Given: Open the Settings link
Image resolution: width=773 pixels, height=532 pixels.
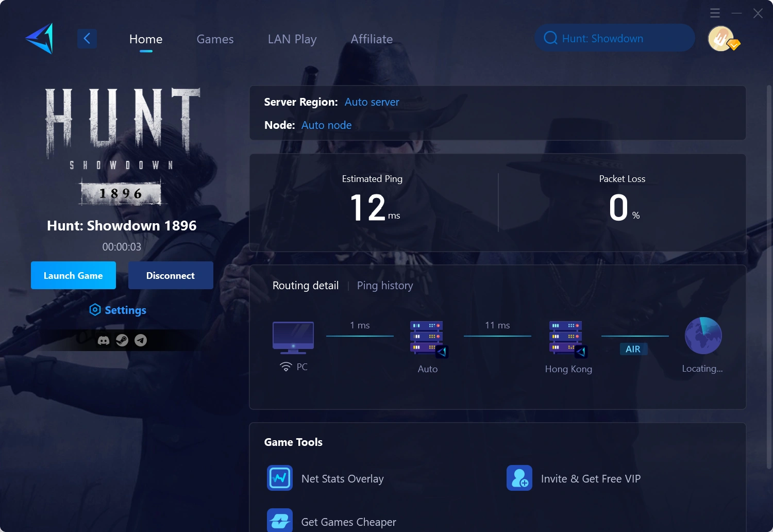Looking at the screenshot, I should click(x=126, y=310).
